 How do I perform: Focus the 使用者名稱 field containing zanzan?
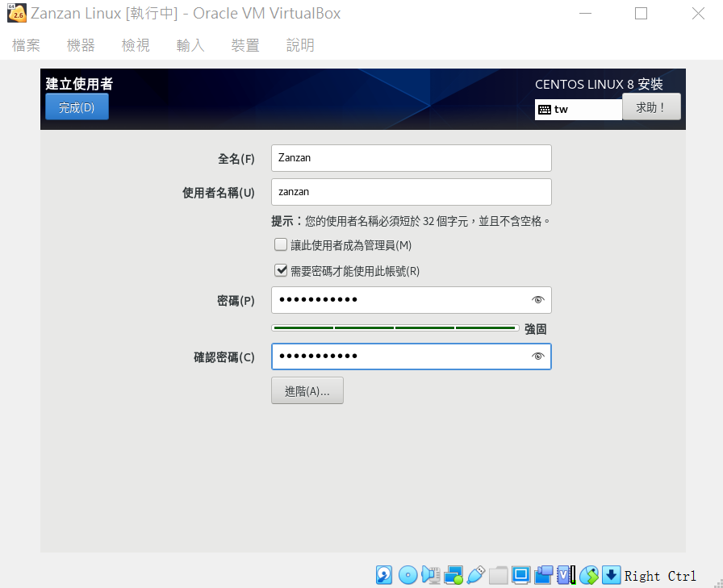click(412, 192)
